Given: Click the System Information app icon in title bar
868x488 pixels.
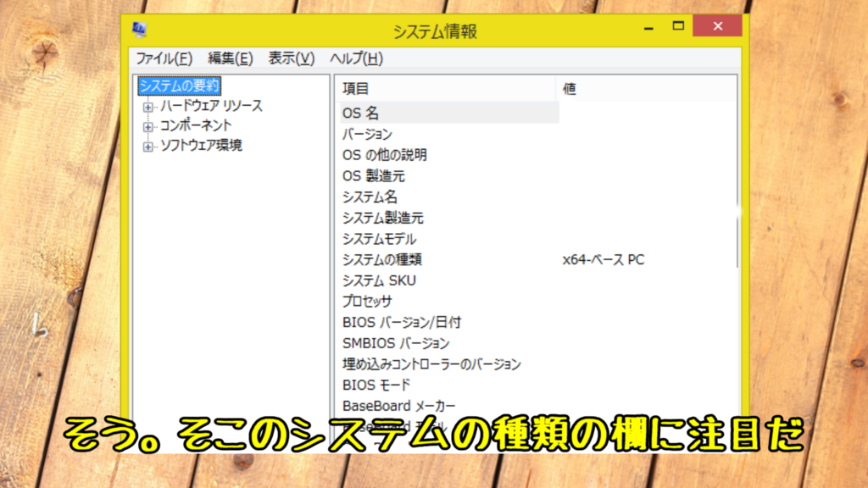Looking at the screenshot, I should point(140,29).
